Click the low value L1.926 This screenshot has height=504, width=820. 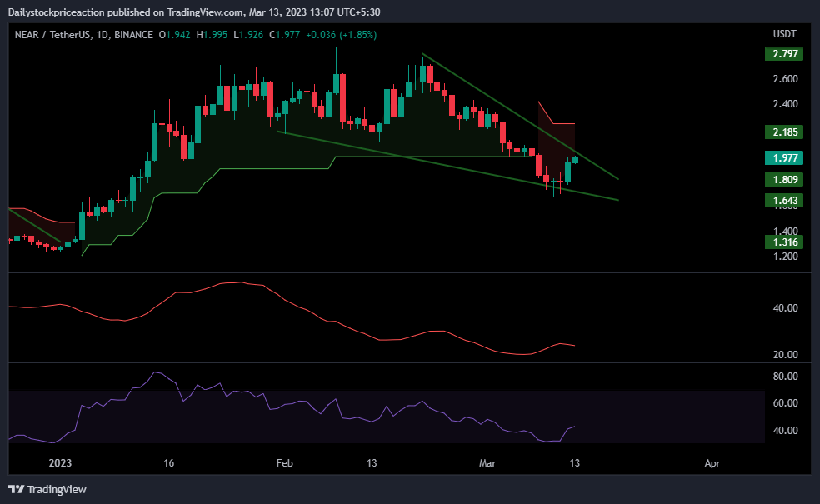click(x=247, y=35)
